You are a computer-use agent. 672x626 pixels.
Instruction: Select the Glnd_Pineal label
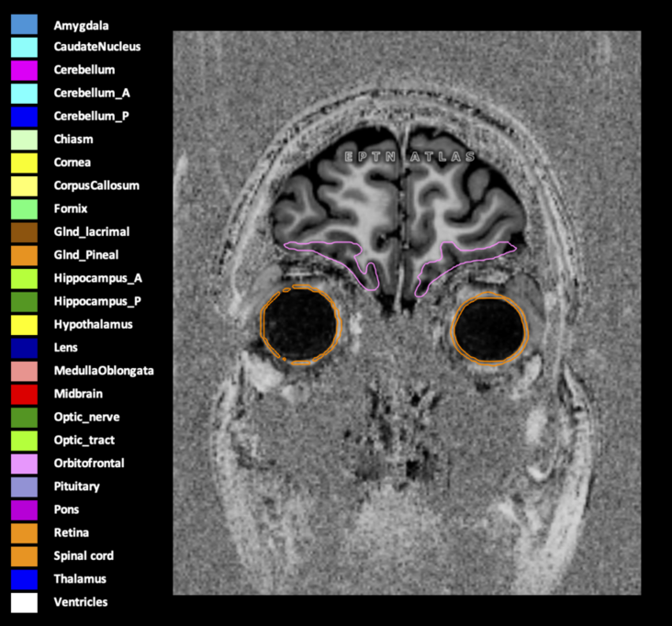point(86,255)
